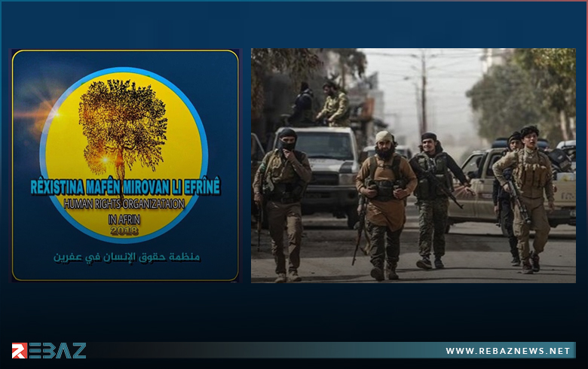Viewport: 588px width, 369px height.
Task: Open the WWW.REBAZNEWS.NET website link
Action: tap(507, 351)
